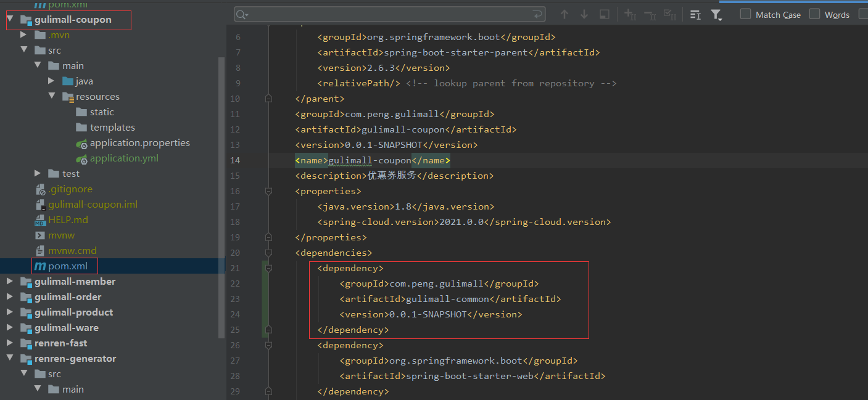Select renren-fast module name
This screenshot has height=400, width=868.
coord(60,343)
